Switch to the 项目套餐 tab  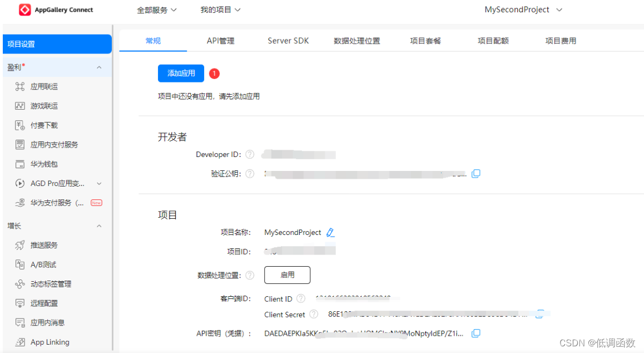tap(425, 41)
